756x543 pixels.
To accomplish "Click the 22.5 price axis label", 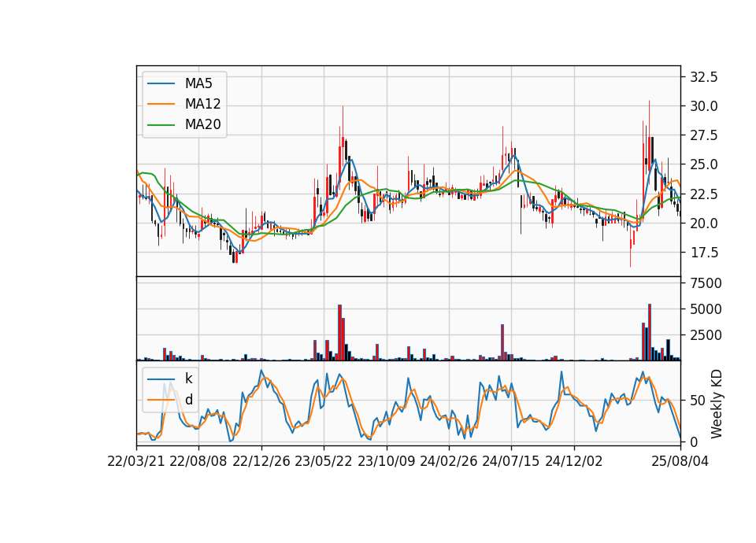I will pyautogui.click(x=704, y=194).
